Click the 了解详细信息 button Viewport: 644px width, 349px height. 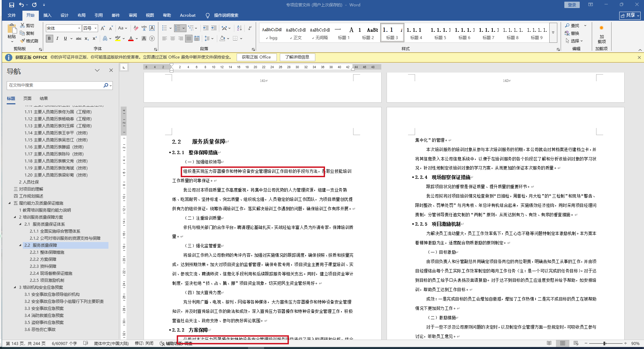tap(297, 57)
